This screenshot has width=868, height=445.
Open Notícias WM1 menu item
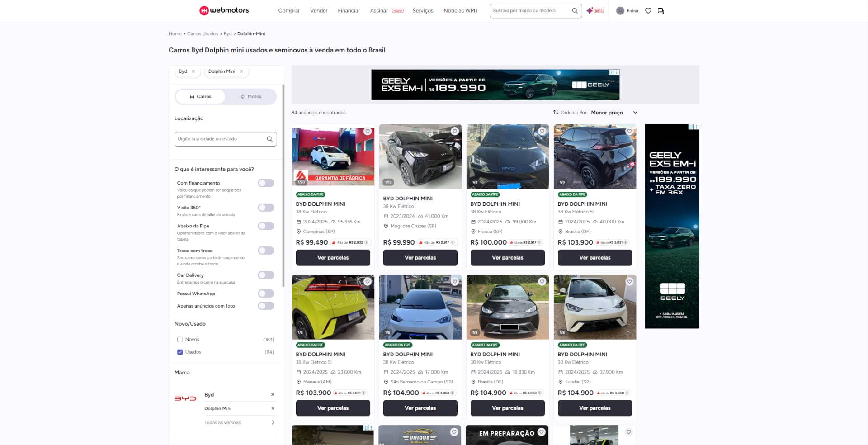tap(460, 11)
